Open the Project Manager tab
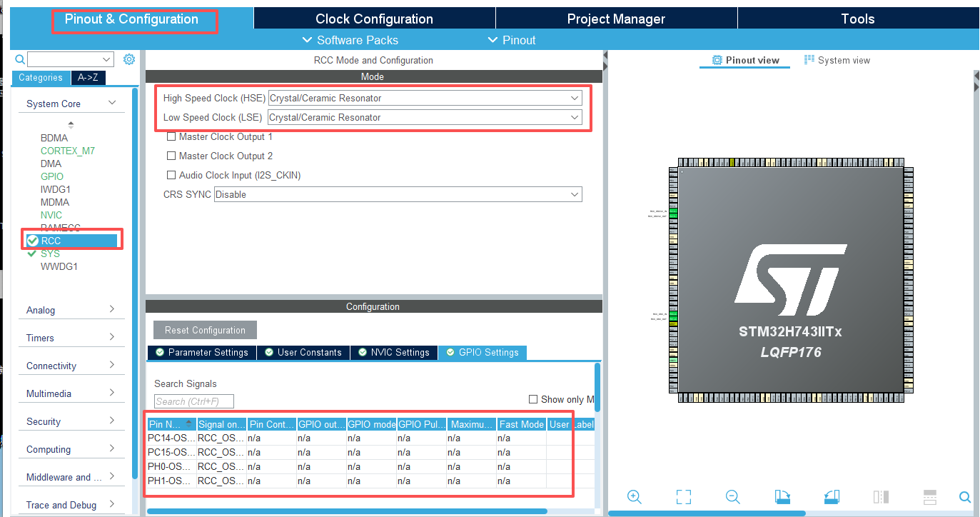The height and width of the screenshot is (517, 980). coord(616,19)
